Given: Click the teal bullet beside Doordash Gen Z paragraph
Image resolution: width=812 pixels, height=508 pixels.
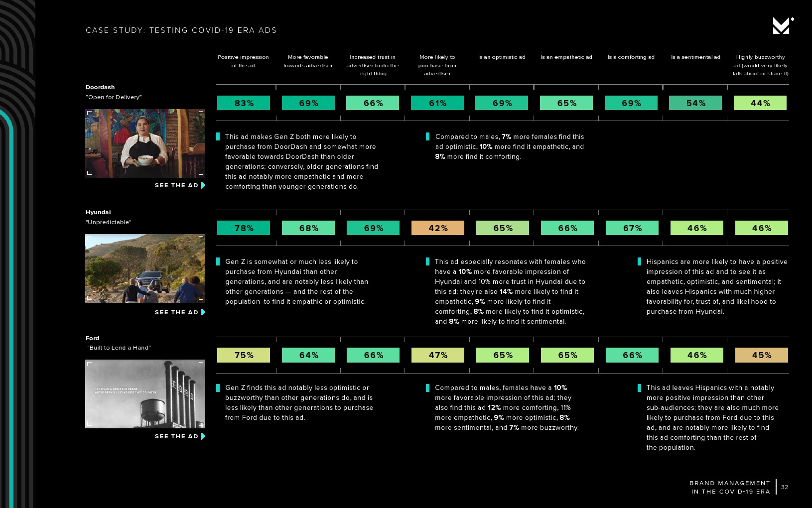Looking at the screenshot, I should click(x=218, y=136).
